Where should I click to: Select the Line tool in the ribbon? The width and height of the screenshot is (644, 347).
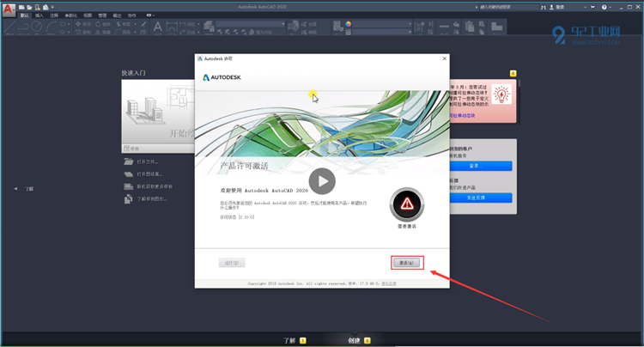(x=9, y=27)
